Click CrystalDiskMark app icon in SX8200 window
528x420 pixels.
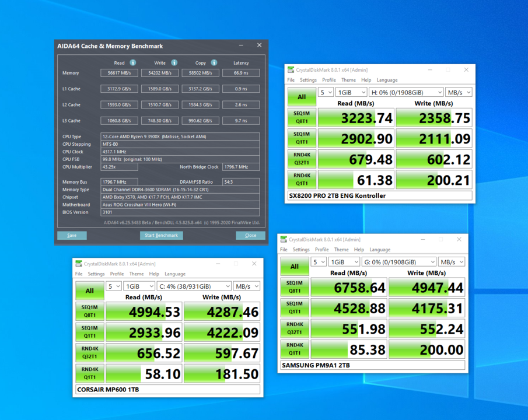click(291, 70)
